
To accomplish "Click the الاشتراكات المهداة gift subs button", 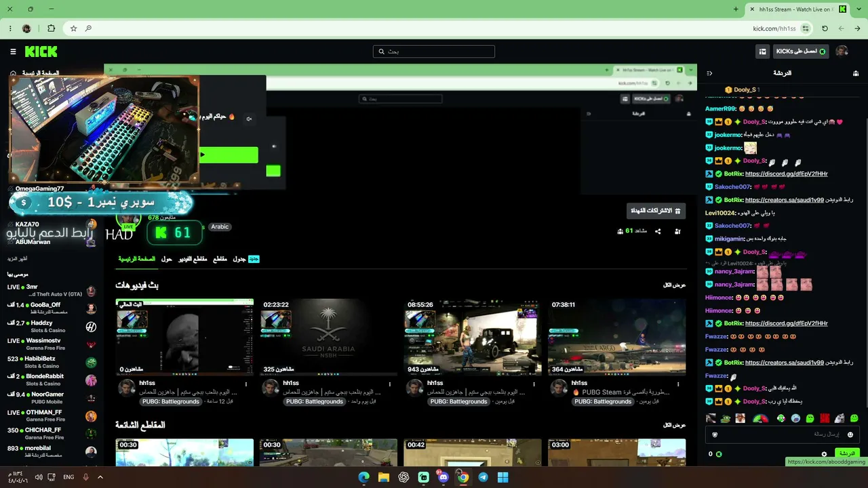I will pyautogui.click(x=656, y=211).
